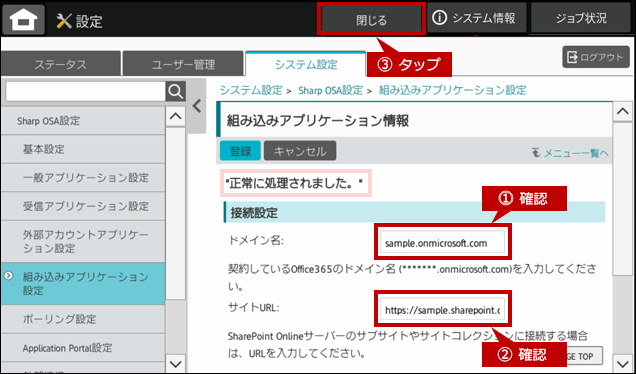Click the arrow icon beside メニュー一覧へ

[536, 153]
